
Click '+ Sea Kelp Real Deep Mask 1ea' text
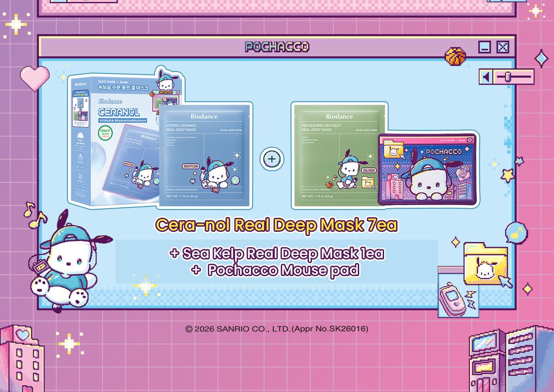click(x=277, y=253)
